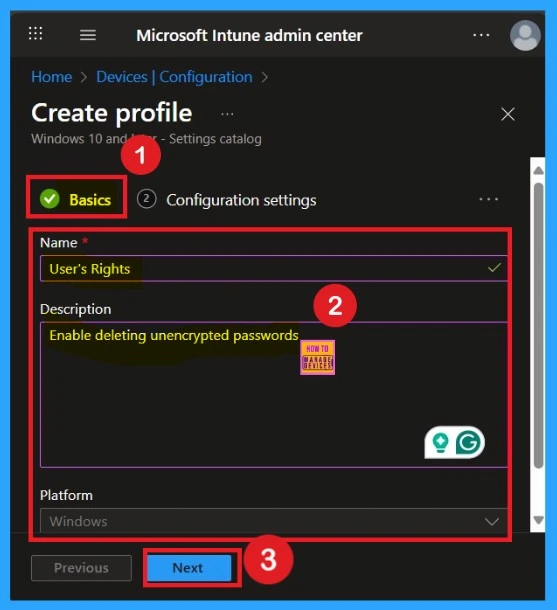The image size is (557, 610).
Task: Open ellipsis next to Create profile title
Action: 227,114
